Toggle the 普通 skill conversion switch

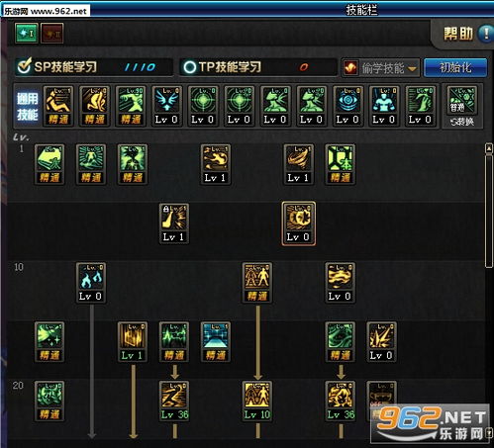click(x=462, y=106)
